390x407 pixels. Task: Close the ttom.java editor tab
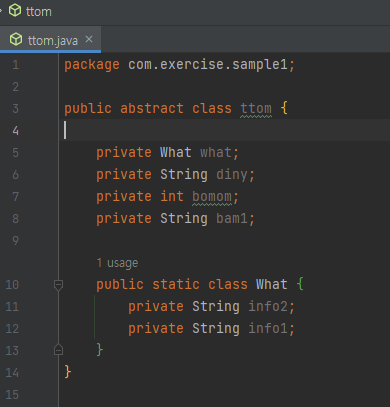tap(89, 39)
